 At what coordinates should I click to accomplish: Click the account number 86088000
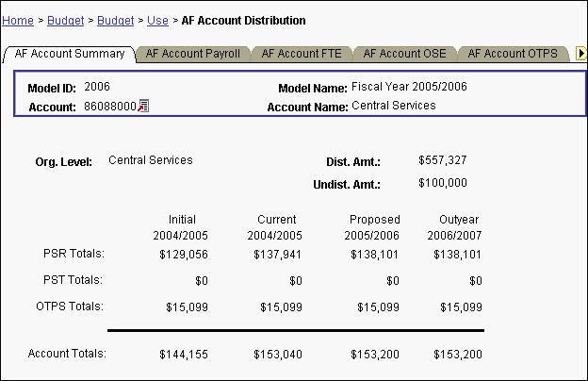[x=110, y=107]
